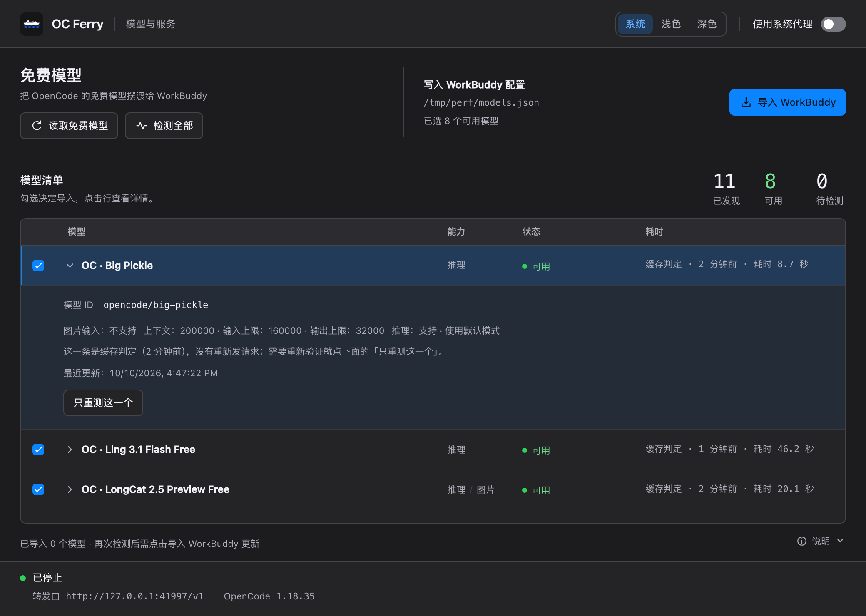
Task: Click 可用 status in the Big Pickle row
Action: tap(536, 266)
